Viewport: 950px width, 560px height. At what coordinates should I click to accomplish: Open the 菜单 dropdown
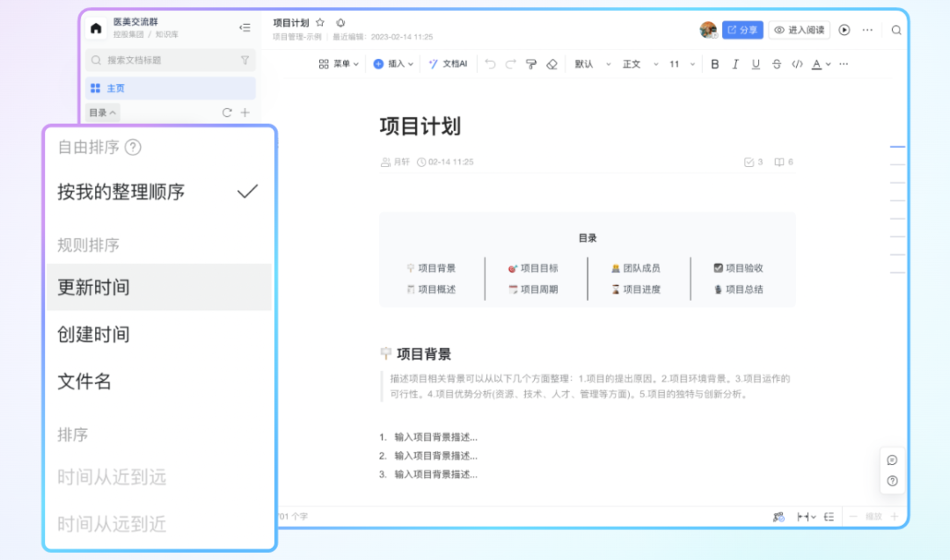pos(339,64)
